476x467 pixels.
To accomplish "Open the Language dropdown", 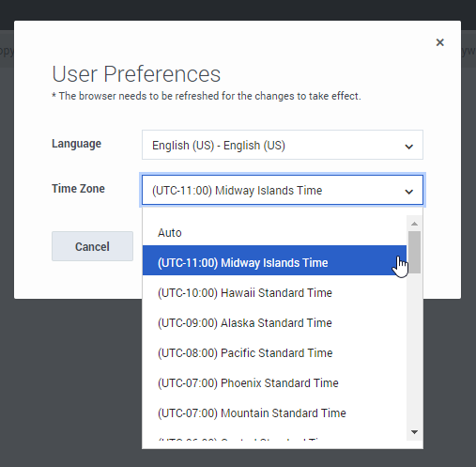I will [x=283, y=145].
